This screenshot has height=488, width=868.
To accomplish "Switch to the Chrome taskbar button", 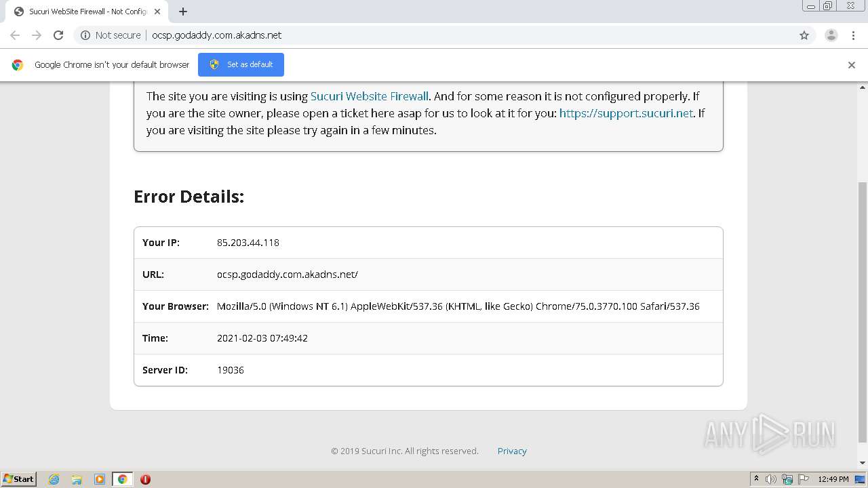I will coord(122,479).
